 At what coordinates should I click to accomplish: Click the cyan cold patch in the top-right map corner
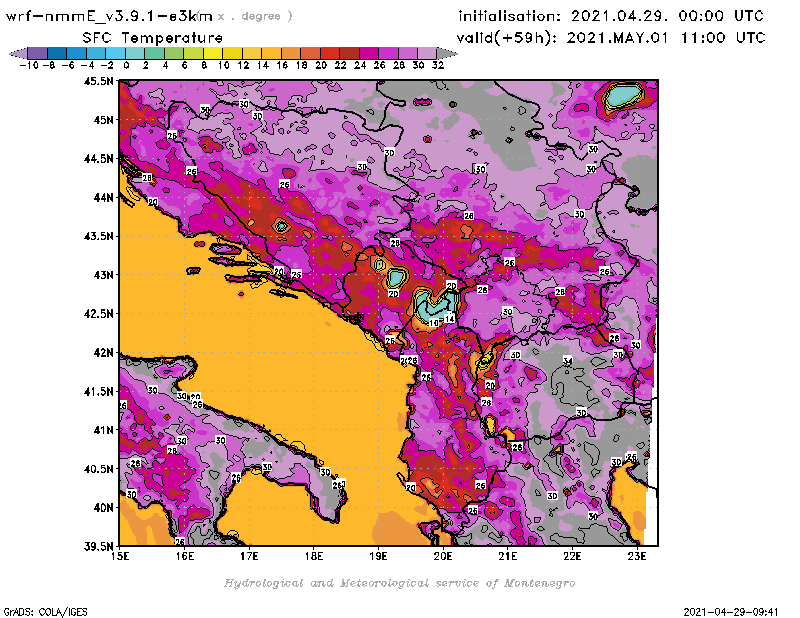625,96
